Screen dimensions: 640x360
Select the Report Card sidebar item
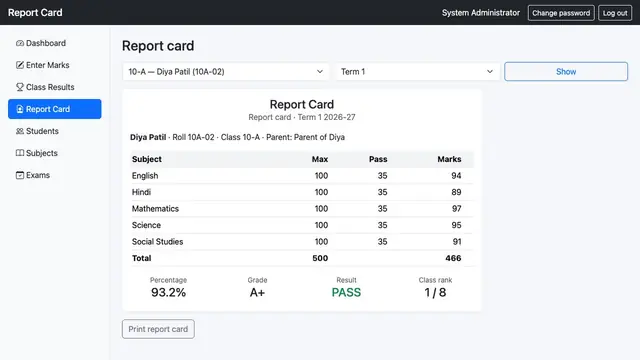coord(55,109)
